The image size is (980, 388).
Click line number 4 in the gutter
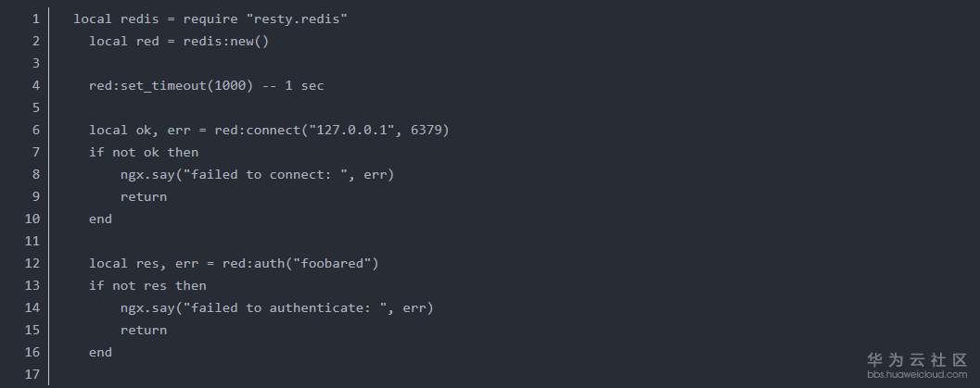pyautogui.click(x=35, y=85)
